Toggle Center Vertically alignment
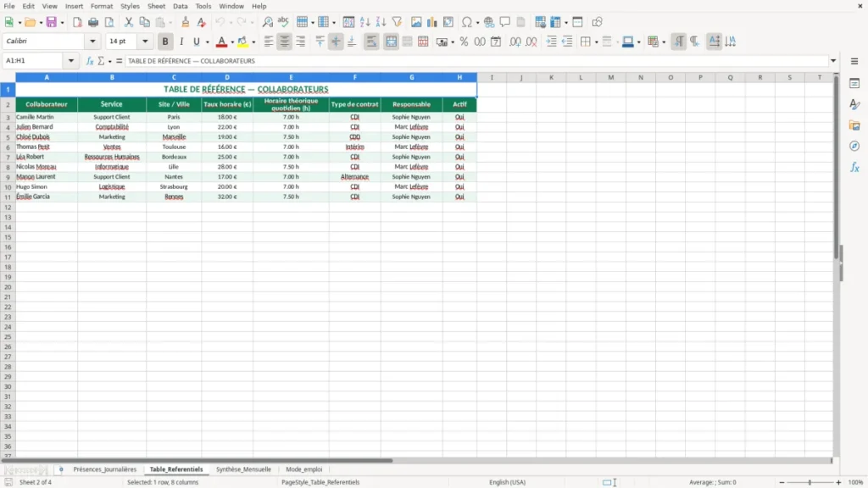 click(336, 42)
